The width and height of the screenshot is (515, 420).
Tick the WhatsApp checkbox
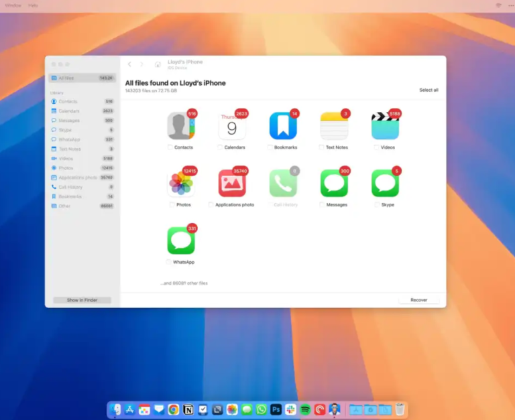pyautogui.click(x=169, y=262)
